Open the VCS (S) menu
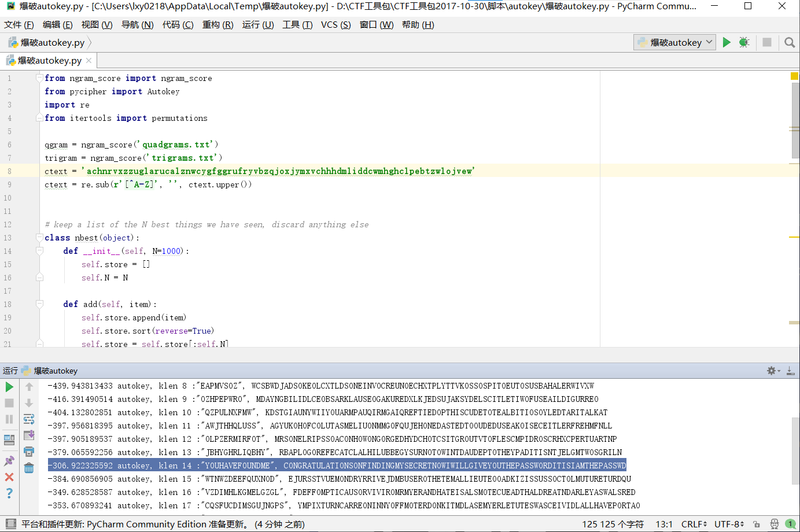This screenshot has height=532, width=800. tap(336, 24)
